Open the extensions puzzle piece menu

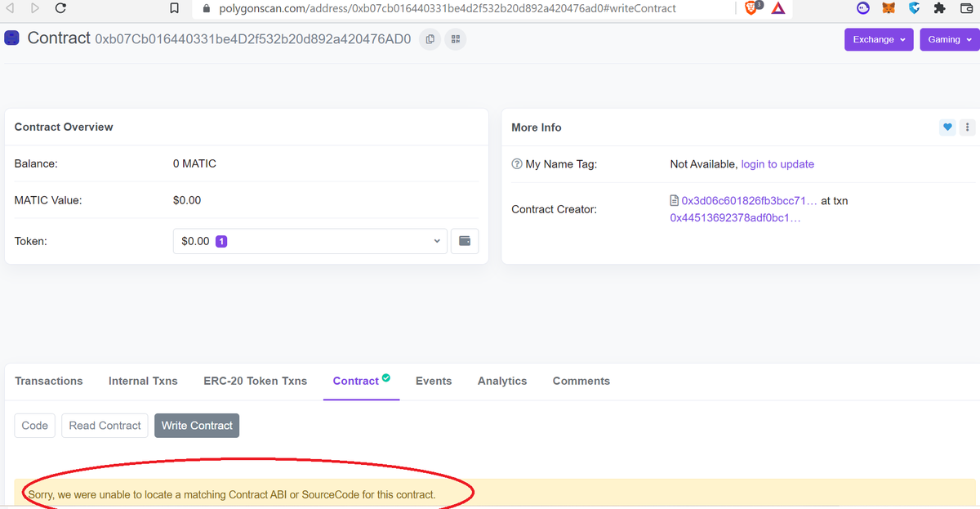pos(940,9)
